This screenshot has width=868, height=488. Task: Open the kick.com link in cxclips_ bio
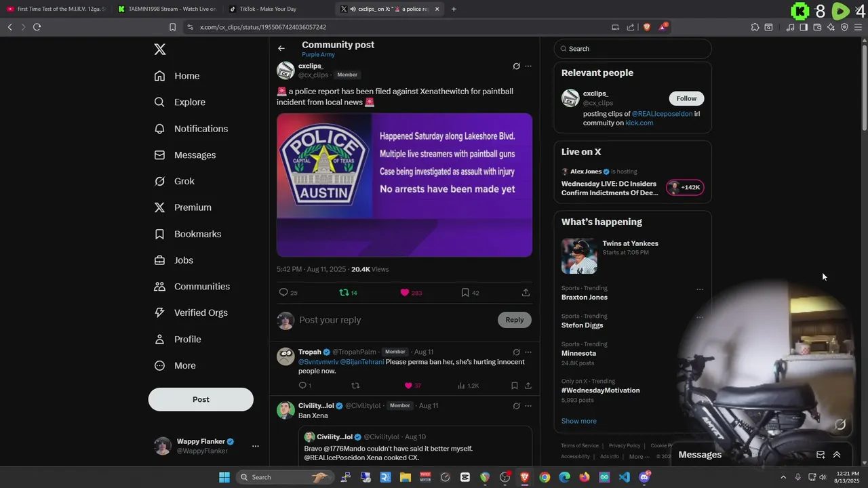[x=639, y=123]
